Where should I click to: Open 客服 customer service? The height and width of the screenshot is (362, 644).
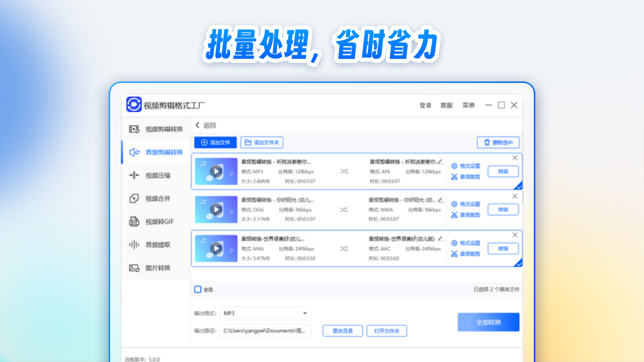click(445, 106)
